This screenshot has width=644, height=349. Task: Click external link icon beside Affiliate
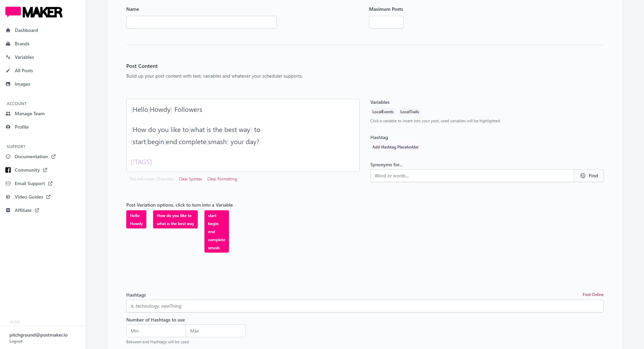coord(37,210)
